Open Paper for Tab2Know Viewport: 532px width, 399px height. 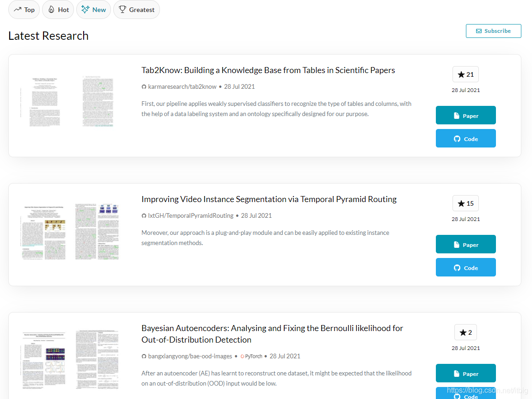(x=465, y=116)
